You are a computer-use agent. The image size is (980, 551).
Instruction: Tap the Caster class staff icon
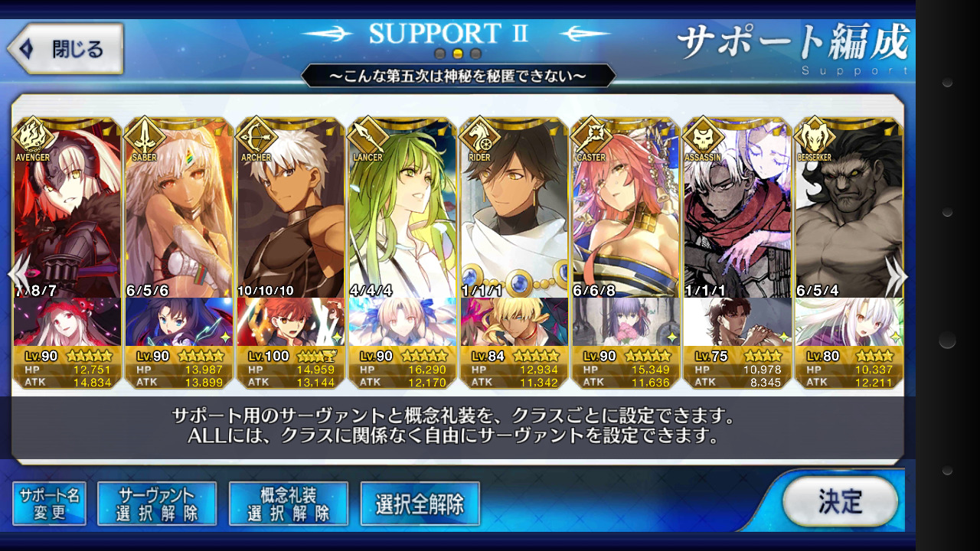592,136
